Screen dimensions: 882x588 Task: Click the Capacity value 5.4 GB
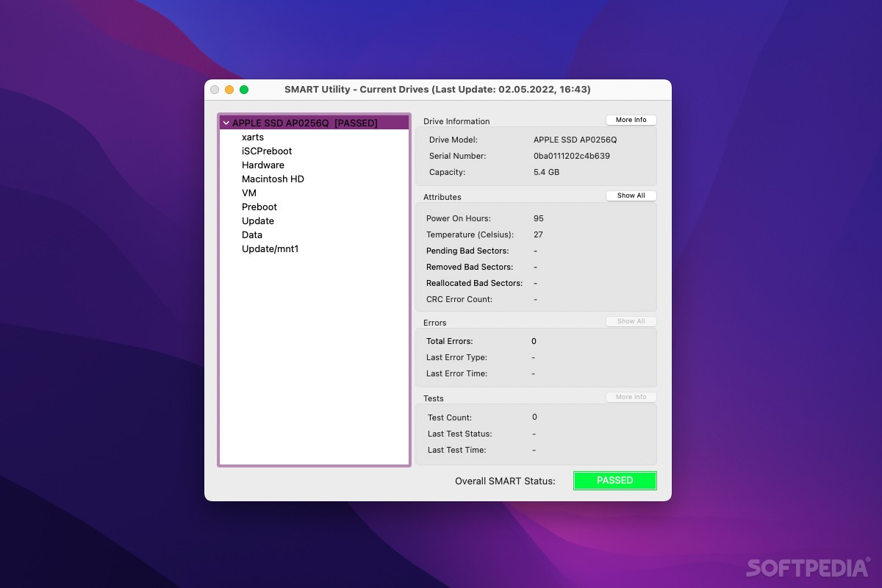(547, 172)
